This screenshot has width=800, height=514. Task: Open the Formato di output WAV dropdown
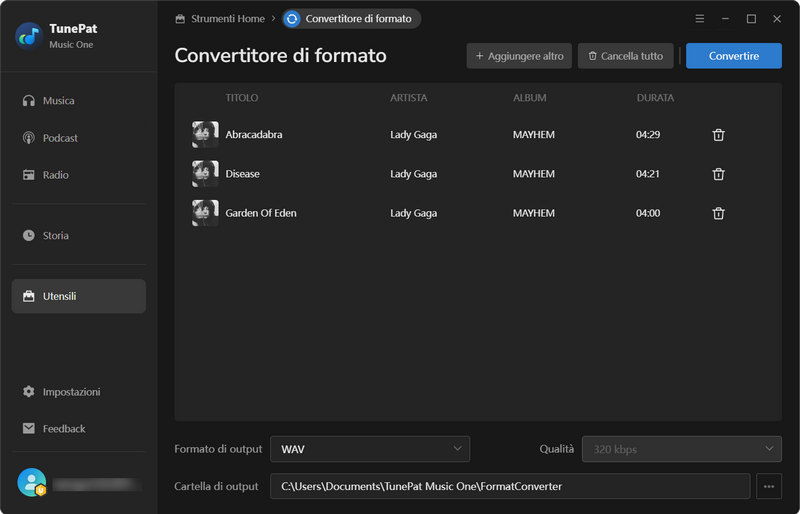pyautogui.click(x=370, y=449)
